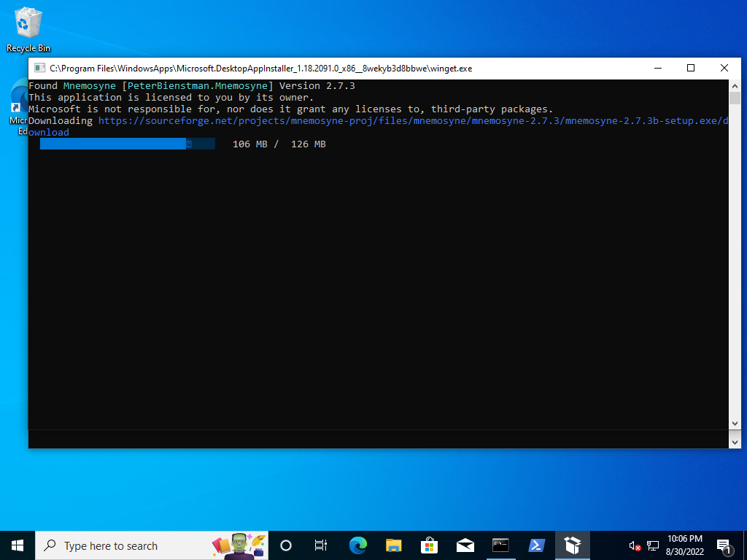Click the bottom-most scrollbar down arrow
Image resolution: width=747 pixels, height=560 pixels.
click(735, 443)
